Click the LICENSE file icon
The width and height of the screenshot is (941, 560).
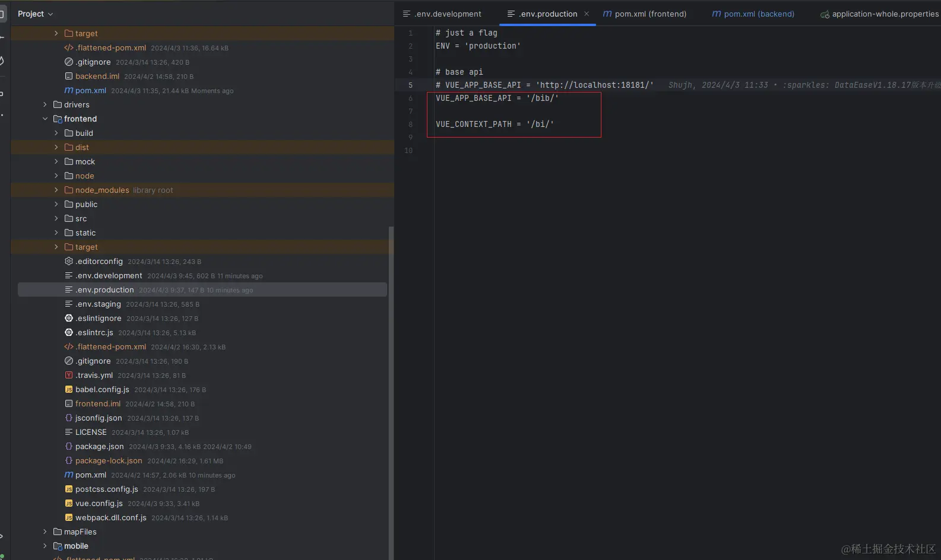[x=69, y=432]
